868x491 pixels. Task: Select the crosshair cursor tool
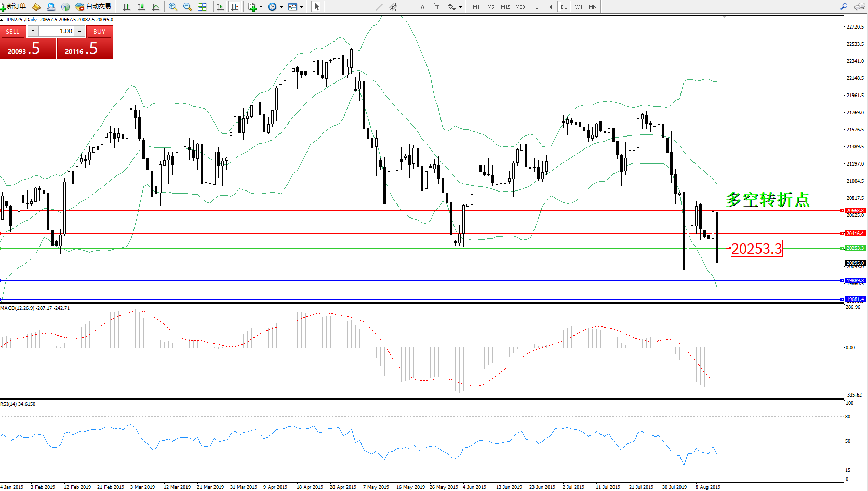tap(332, 7)
